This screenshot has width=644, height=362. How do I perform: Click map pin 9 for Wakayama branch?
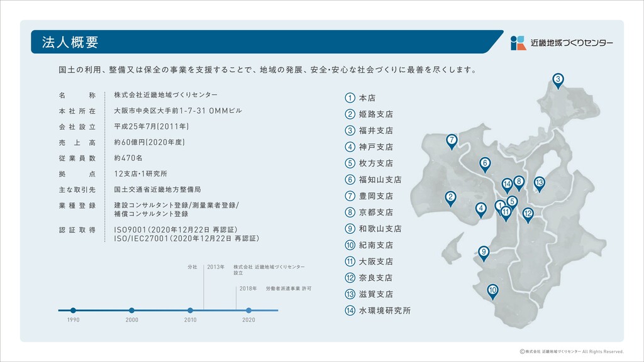point(484,253)
